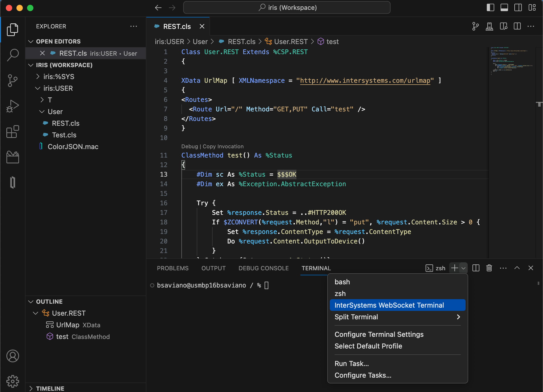This screenshot has height=392, width=543.
Task: Open the ObjectScript Explorer from the activity bar
Action: point(12,182)
